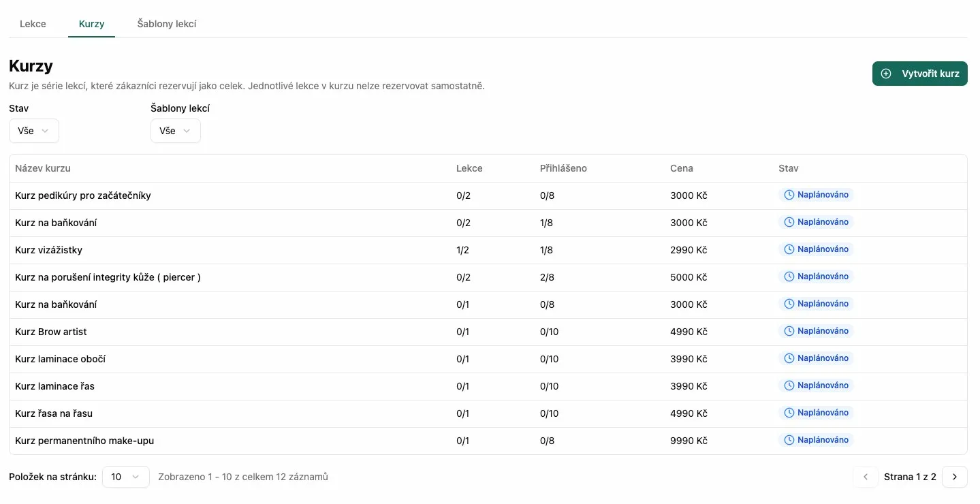Click the next page arrow icon
This screenshot has height=504, width=980.
click(x=954, y=477)
